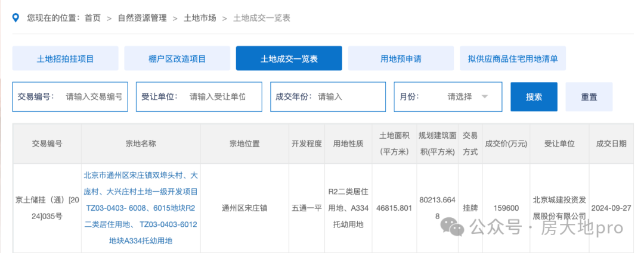Click the 交易编号 column header

[47, 144]
